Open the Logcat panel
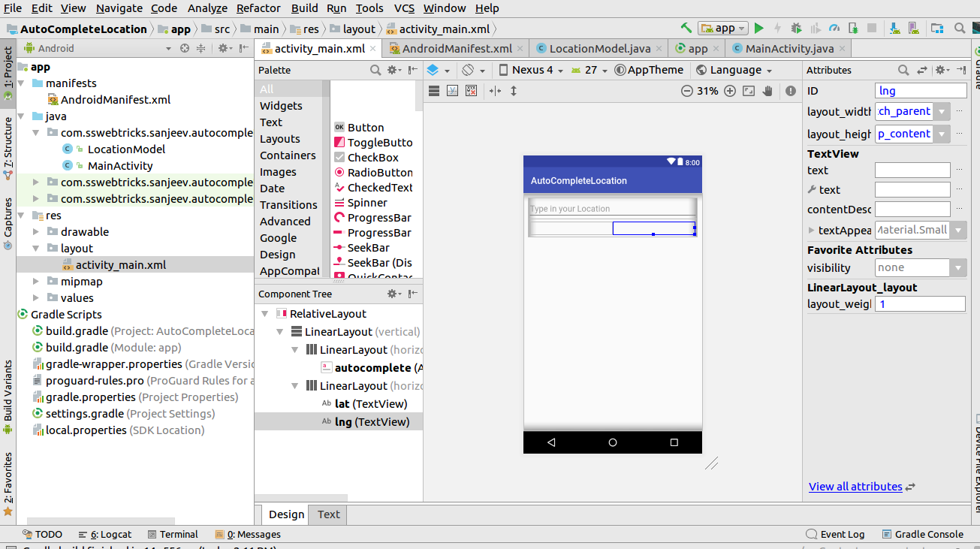This screenshot has width=980, height=549. pyautogui.click(x=109, y=534)
